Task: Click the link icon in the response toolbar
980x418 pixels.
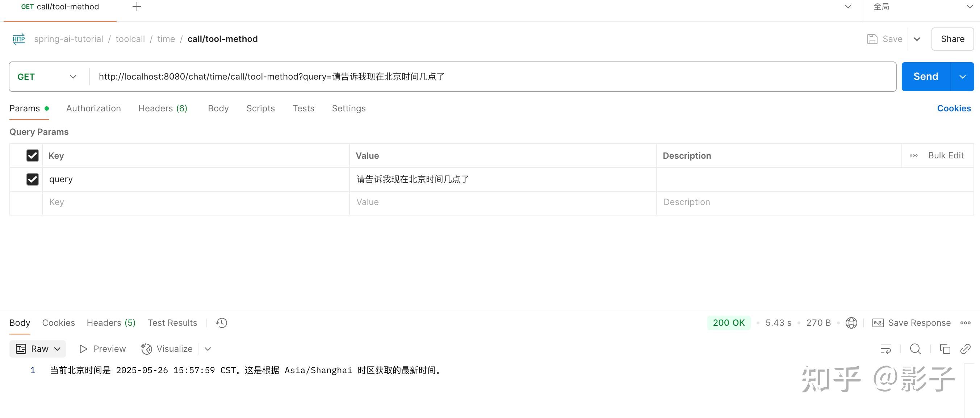Action: pos(966,349)
